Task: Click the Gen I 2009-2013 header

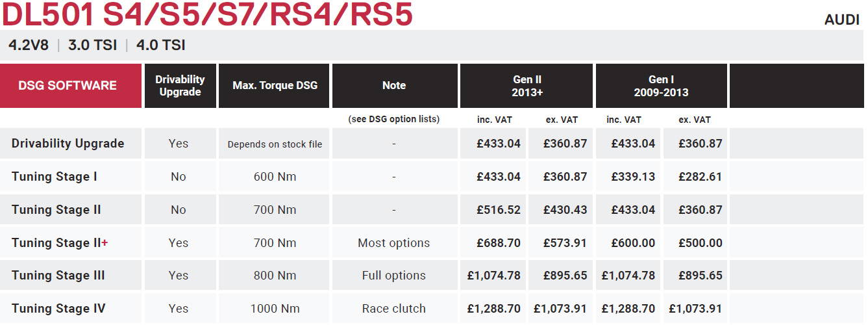Action: click(x=662, y=86)
